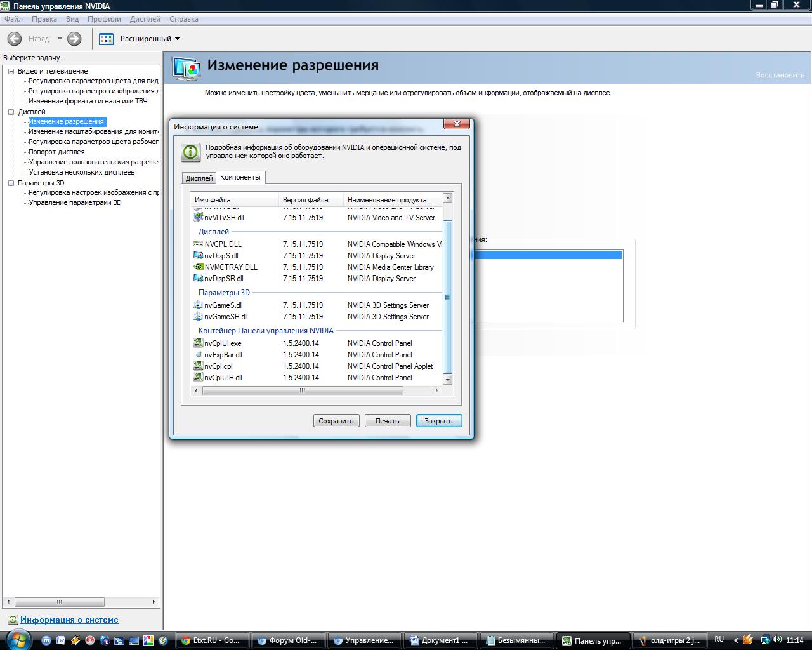This screenshot has width=812, height=650.
Task: Collapse the Дисплей tree node
Action: coord(11,112)
